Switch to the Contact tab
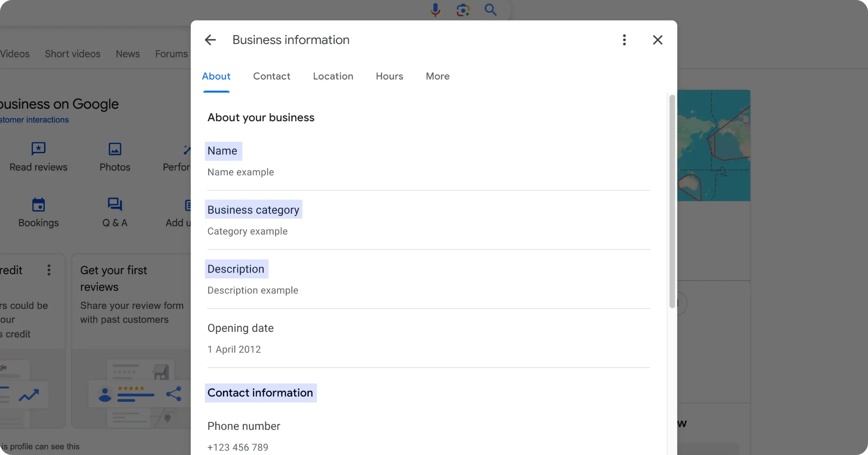Viewport: 868px width, 455px height. coord(271,76)
